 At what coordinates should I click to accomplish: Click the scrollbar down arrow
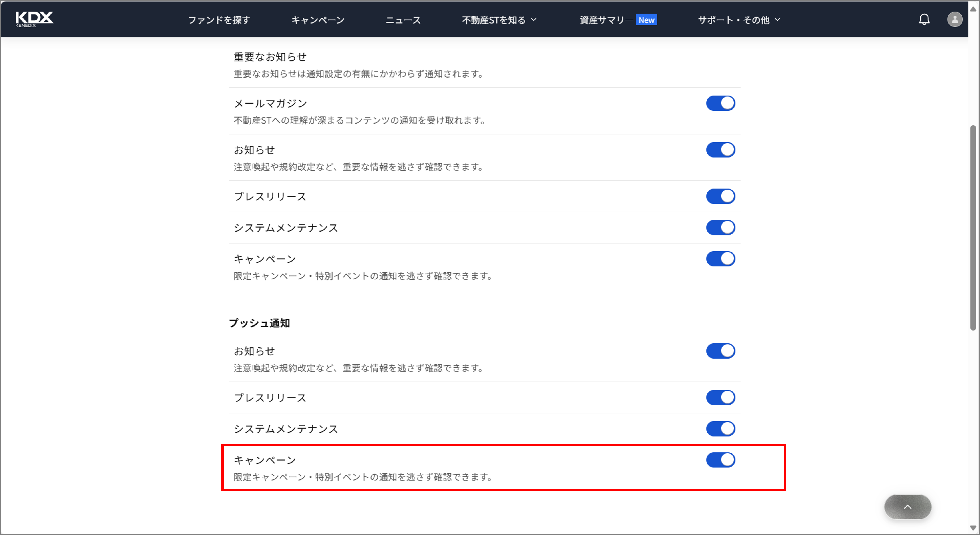click(x=973, y=528)
